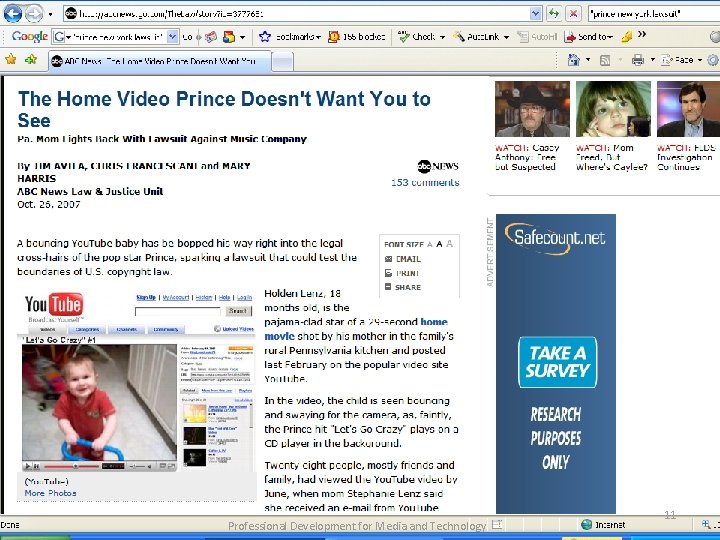Click the Home icon on command bar
The width and height of the screenshot is (720, 540).
(574, 60)
